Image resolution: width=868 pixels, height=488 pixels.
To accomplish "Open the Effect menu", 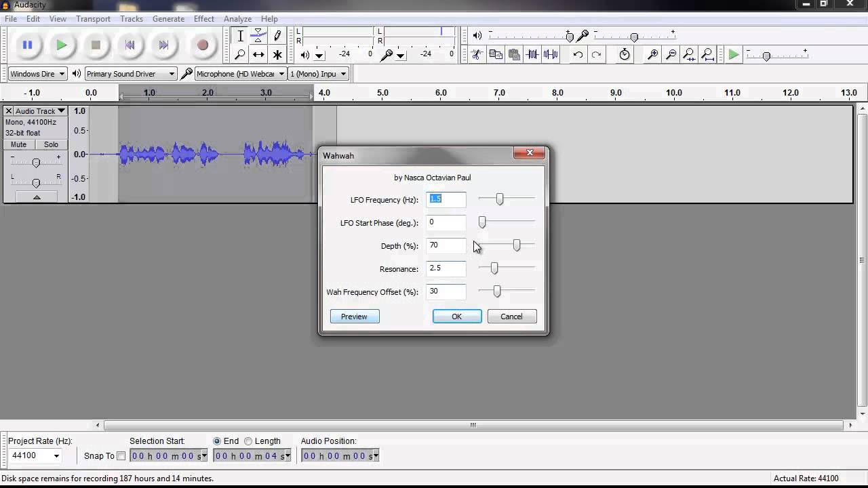I will coord(203,19).
